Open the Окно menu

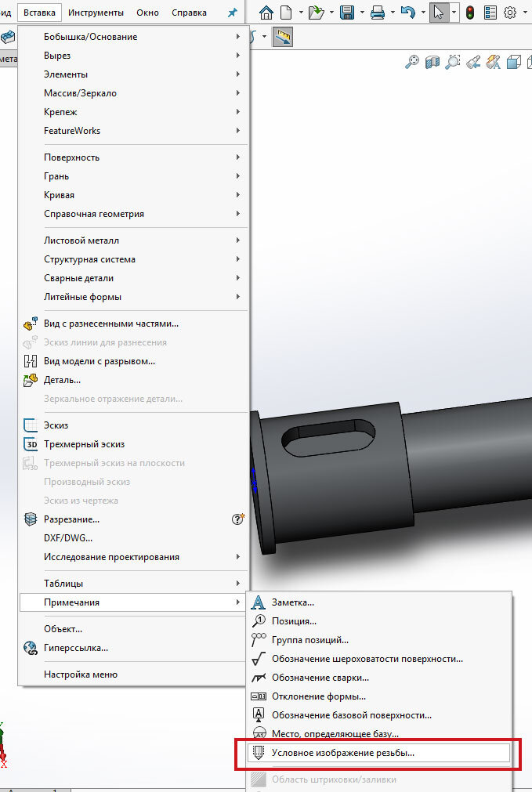(147, 13)
